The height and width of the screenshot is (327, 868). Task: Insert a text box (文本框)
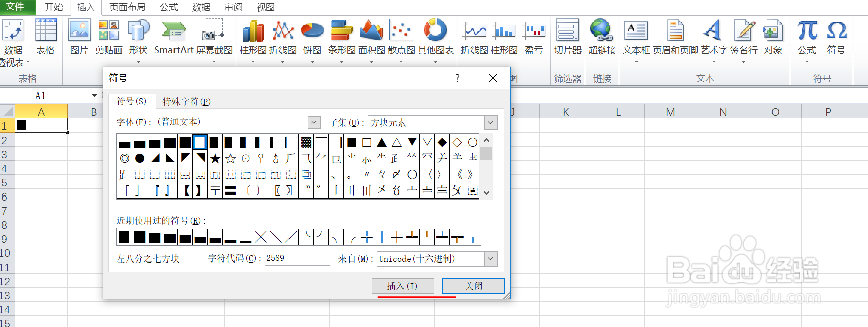point(636,41)
